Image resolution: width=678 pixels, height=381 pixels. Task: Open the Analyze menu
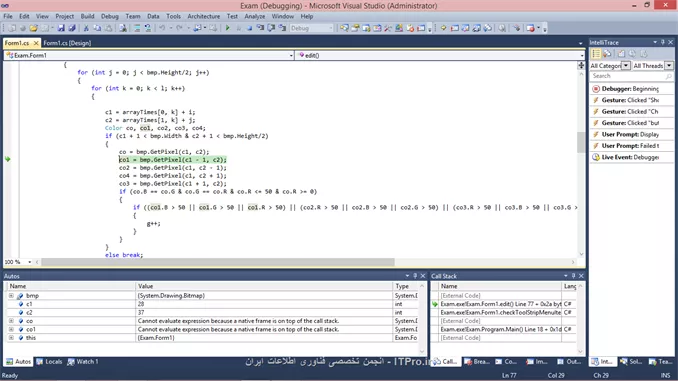255,16
